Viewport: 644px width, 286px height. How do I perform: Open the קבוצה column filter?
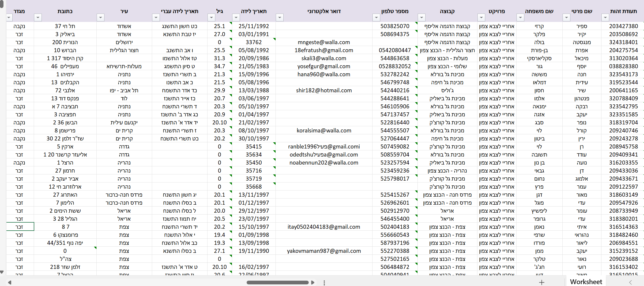point(422,18)
